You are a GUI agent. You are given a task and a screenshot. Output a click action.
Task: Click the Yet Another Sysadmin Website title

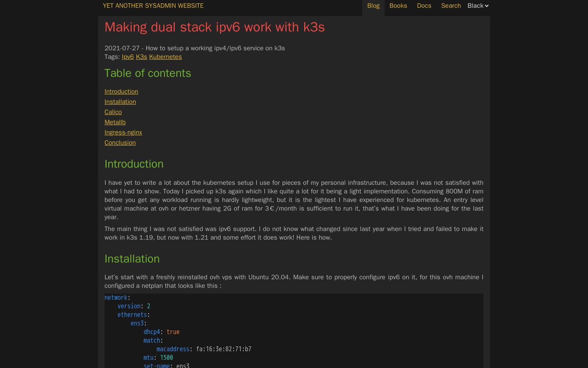click(153, 6)
